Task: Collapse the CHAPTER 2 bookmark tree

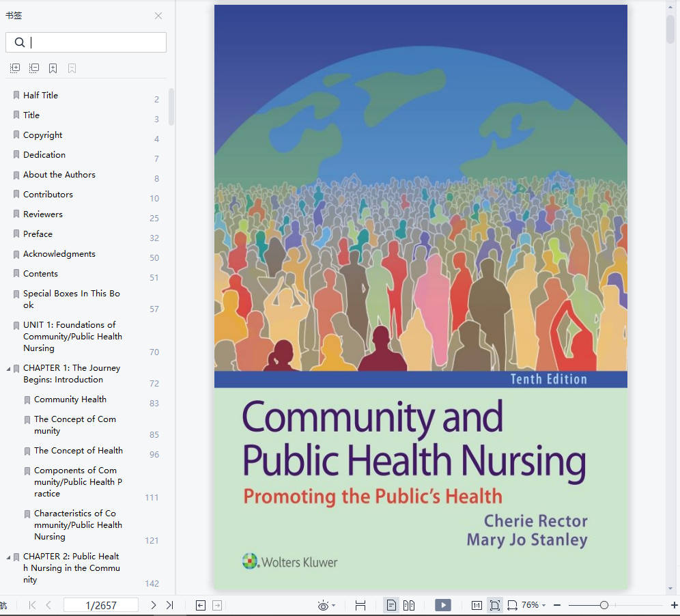Action: click(x=8, y=557)
